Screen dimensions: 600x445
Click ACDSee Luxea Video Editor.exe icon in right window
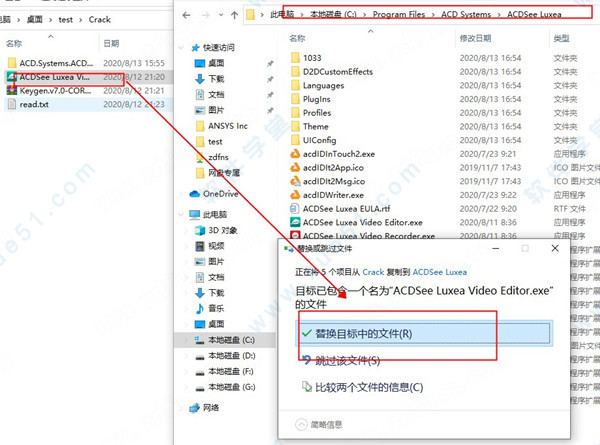(x=295, y=222)
